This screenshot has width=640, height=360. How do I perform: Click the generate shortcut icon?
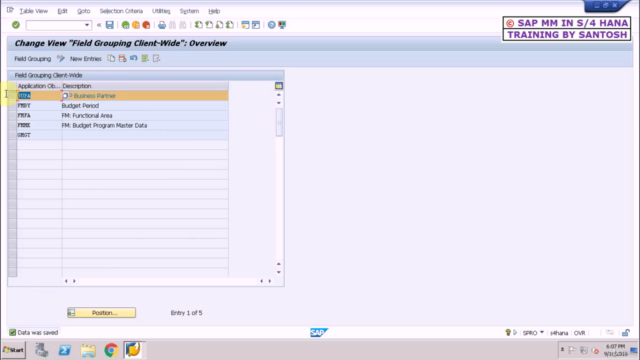(x=256, y=25)
